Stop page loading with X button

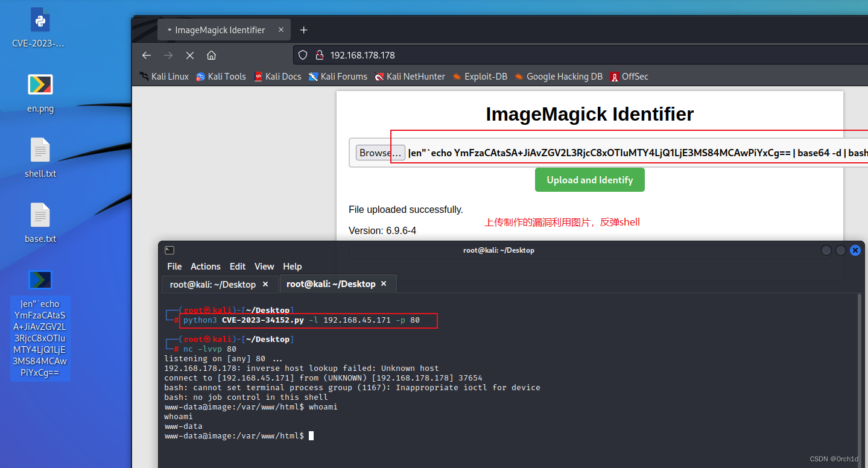point(190,55)
